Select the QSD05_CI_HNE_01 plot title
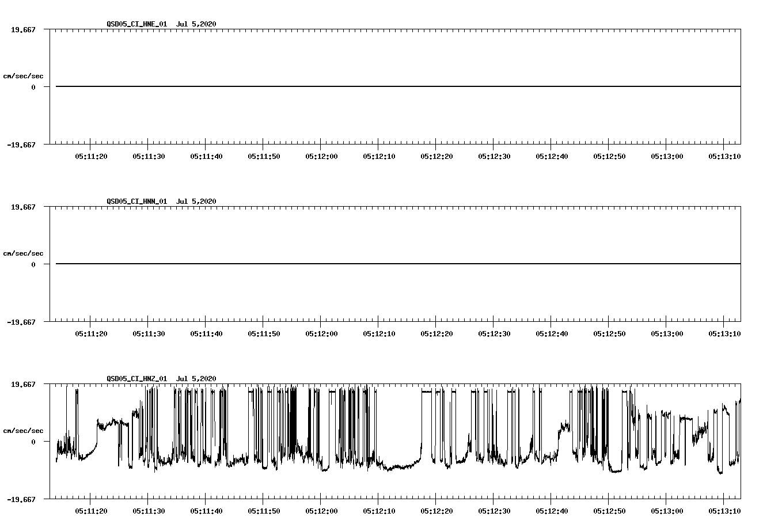This screenshot has width=782, height=532. click(161, 24)
